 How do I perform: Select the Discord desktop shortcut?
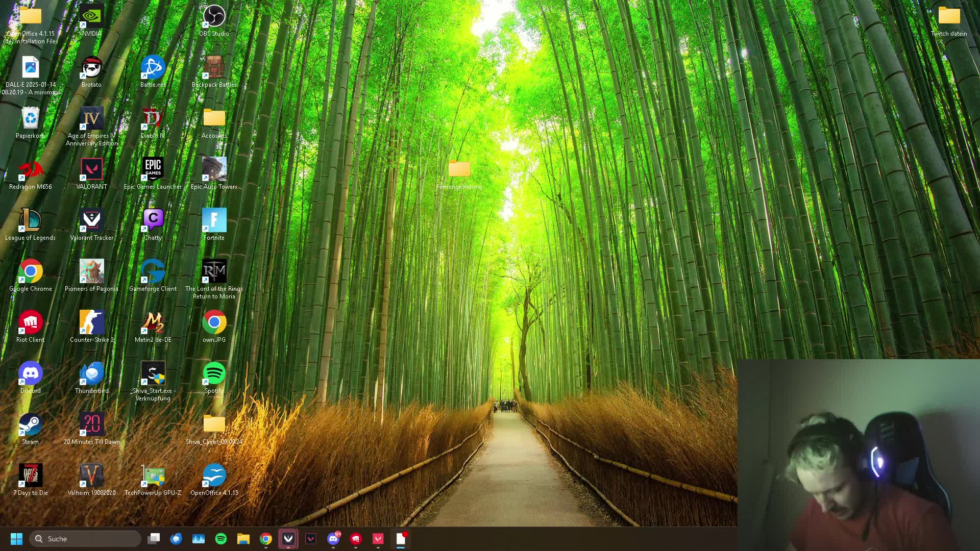tap(30, 378)
